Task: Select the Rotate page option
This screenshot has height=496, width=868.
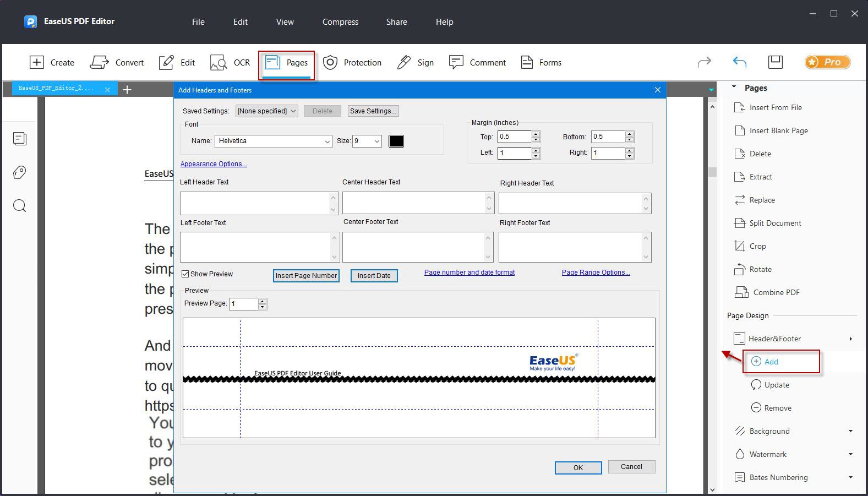Action: 753,269
